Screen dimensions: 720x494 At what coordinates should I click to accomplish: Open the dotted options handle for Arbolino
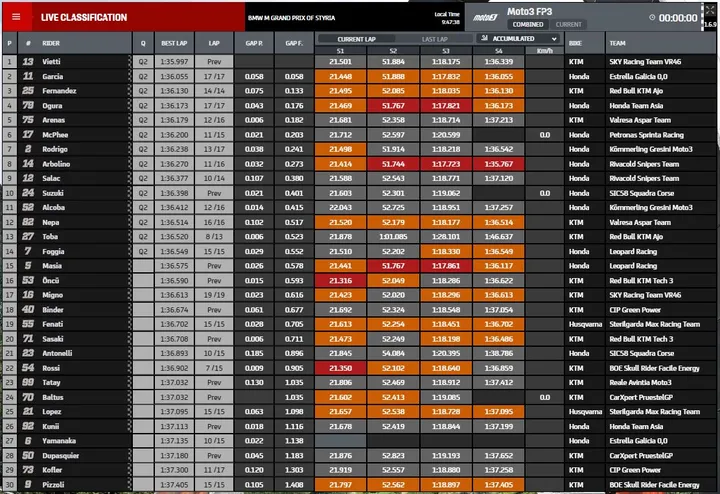point(129,164)
